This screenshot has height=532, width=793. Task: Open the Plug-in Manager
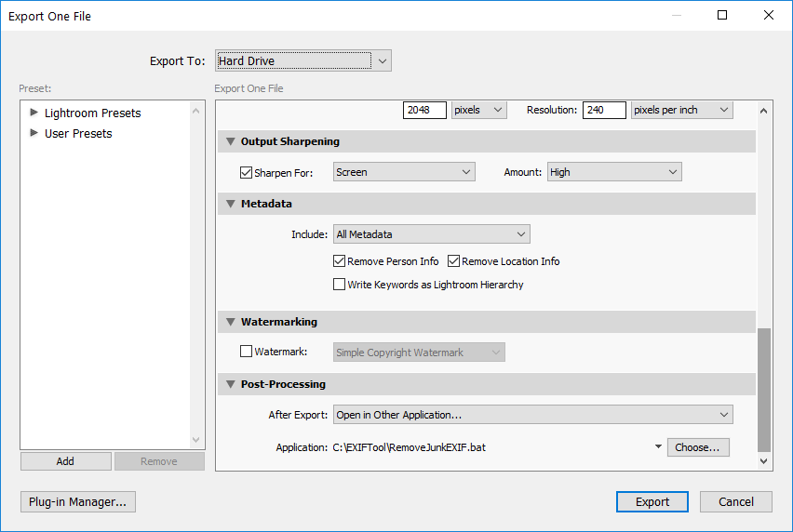click(78, 501)
